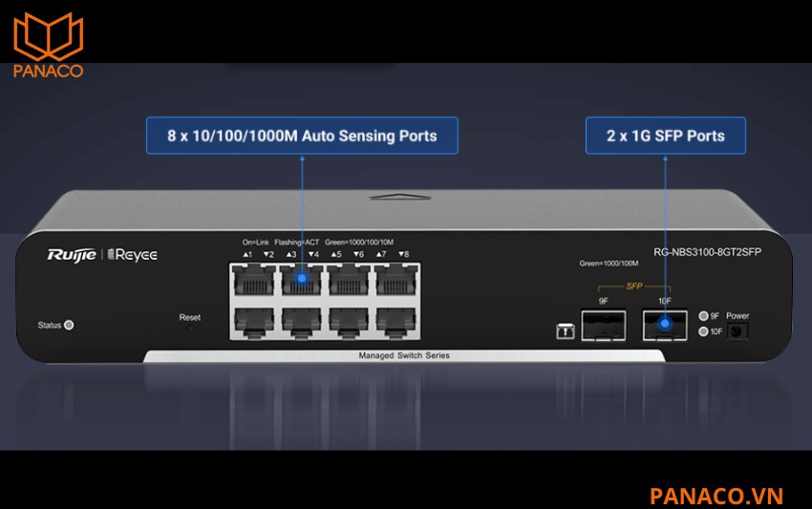Click the top-row Ethernet port number 7
Image resolution: width=812 pixels, height=509 pixels.
click(396, 280)
